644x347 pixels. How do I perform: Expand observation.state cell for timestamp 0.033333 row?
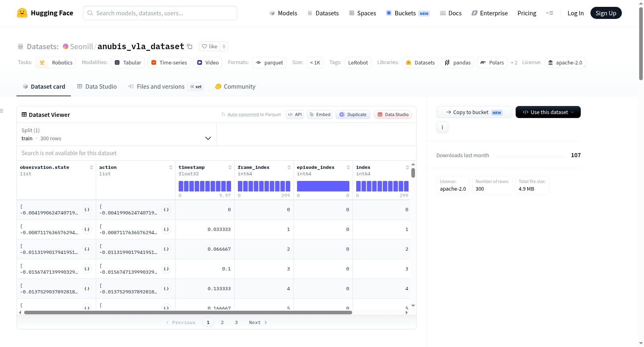coord(87,229)
